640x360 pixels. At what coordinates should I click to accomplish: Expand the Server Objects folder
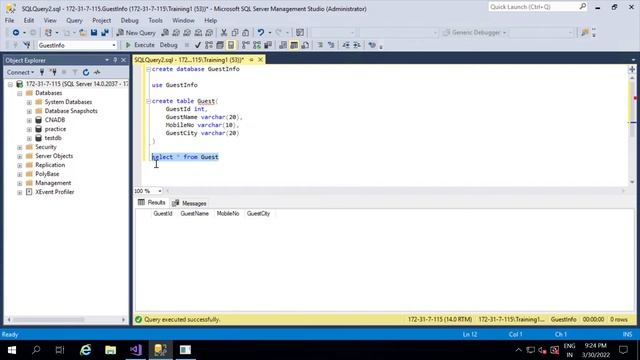[x=20, y=156]
